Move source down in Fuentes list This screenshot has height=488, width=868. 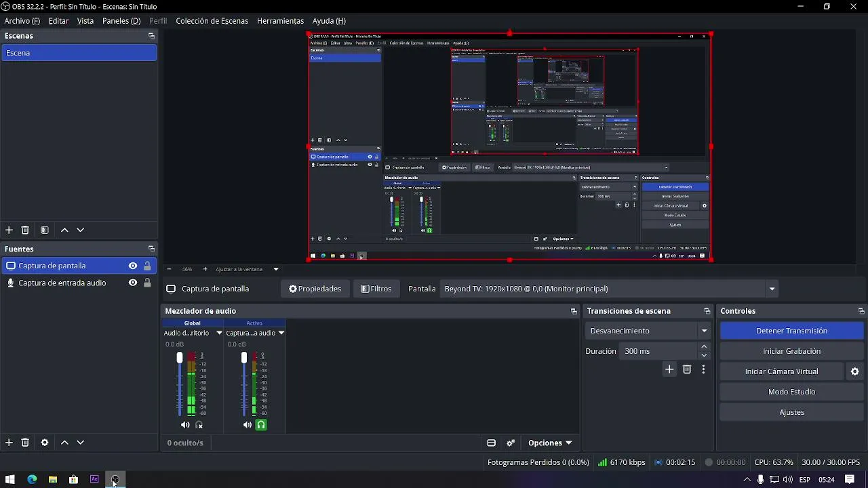click(80, 443)
